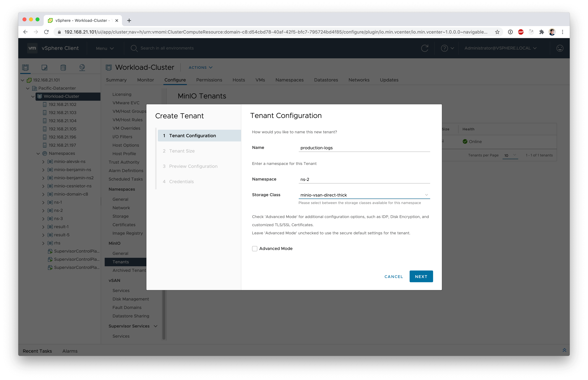Enable the Advanced Mode checkbox
This screenshot has height=380, width=588.
(255, 248)
